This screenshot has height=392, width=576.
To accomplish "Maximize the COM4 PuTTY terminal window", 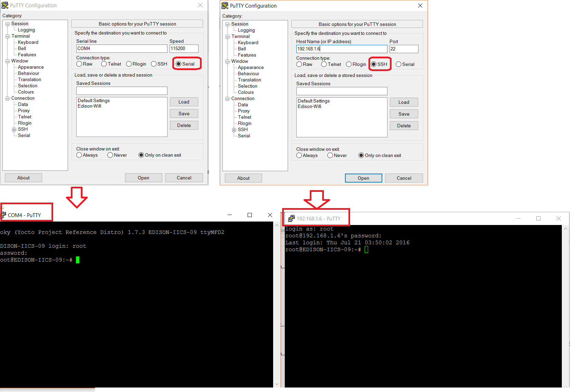I will click(x=250, y=215).
